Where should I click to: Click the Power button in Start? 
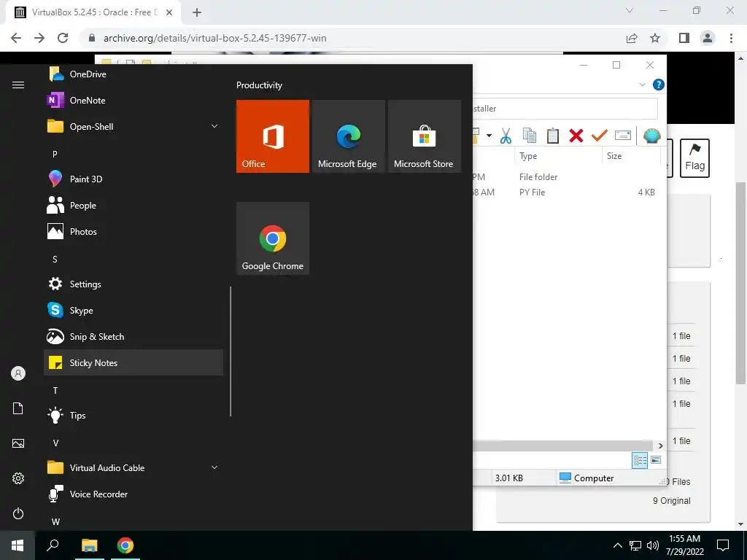[x=18, y=513]
